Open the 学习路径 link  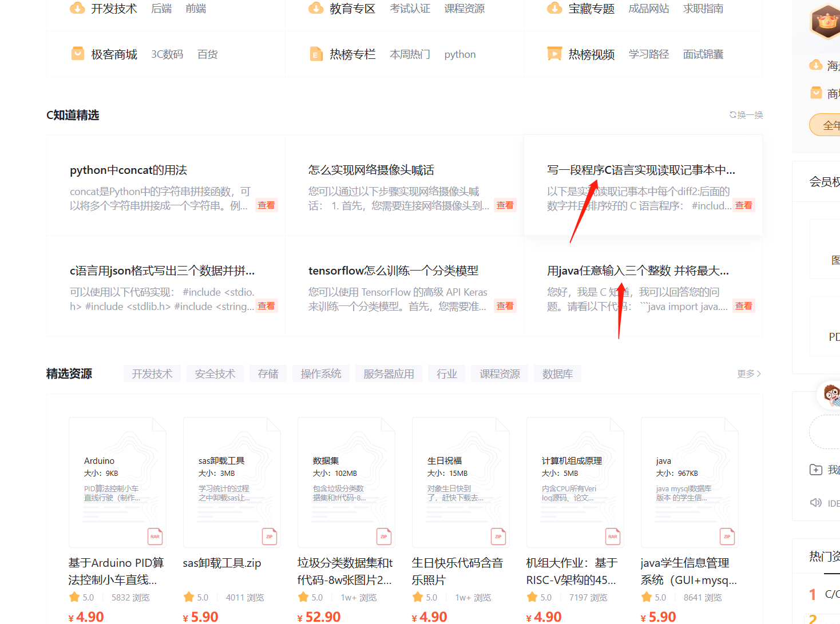[649, 54]
